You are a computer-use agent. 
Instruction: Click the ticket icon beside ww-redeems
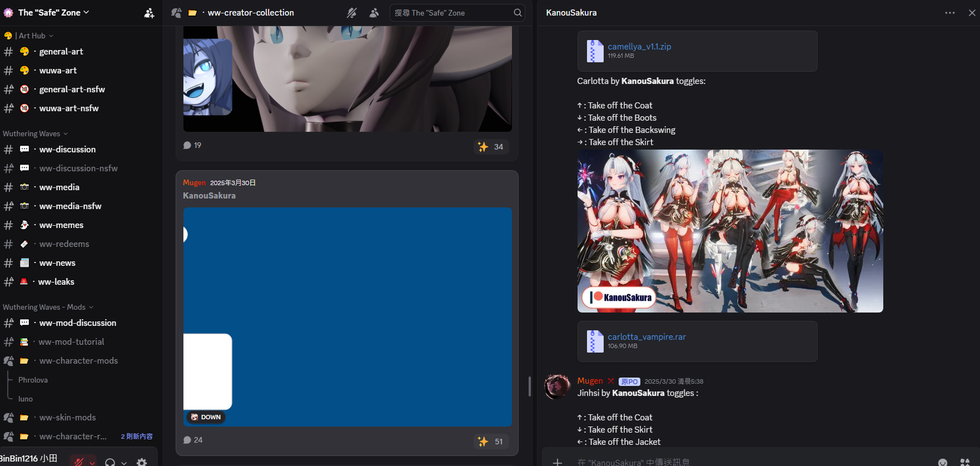[24, 244]
